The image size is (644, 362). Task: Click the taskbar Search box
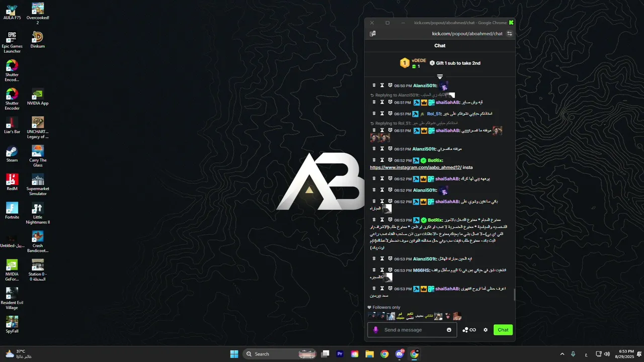(x=281, y=354)
